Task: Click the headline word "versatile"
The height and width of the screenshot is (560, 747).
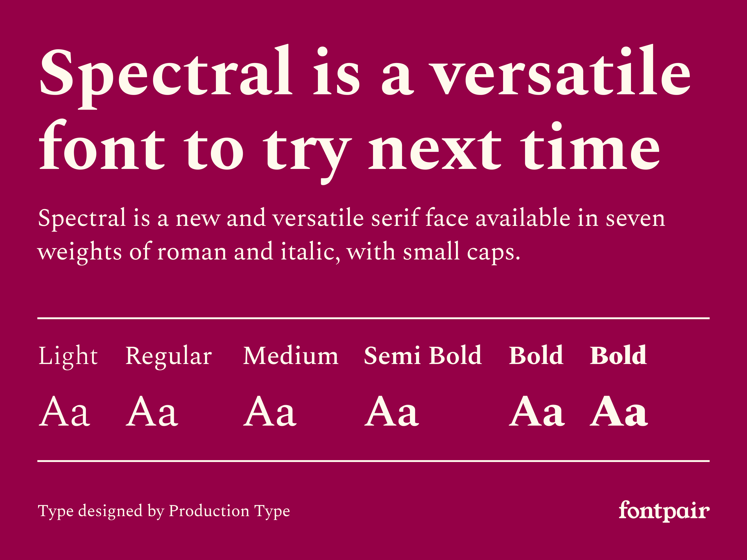Action: 560,73
